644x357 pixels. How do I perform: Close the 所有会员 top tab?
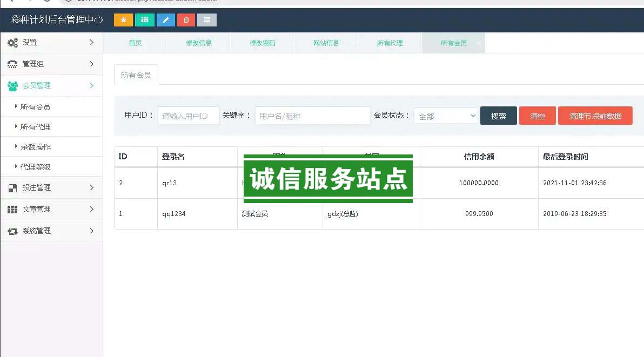[x=478, y=43]
